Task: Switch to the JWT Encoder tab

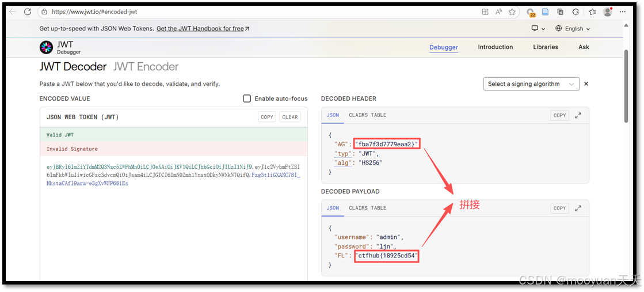Action: click(x=146, y=67)
